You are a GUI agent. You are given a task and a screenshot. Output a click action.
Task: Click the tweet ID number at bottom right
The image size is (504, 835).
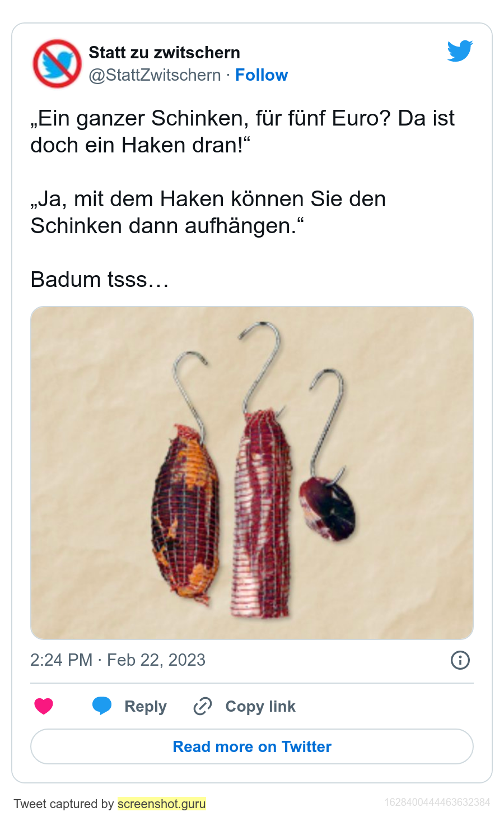437,802
